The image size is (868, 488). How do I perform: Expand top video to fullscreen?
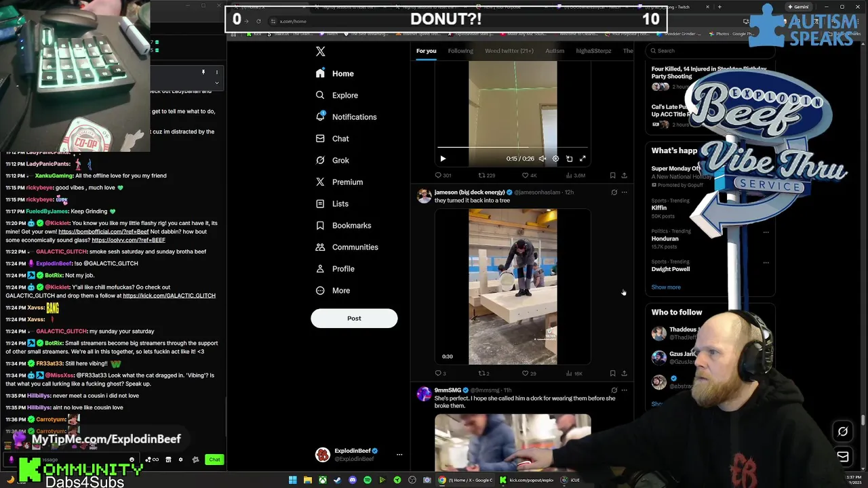coord(583,159)
